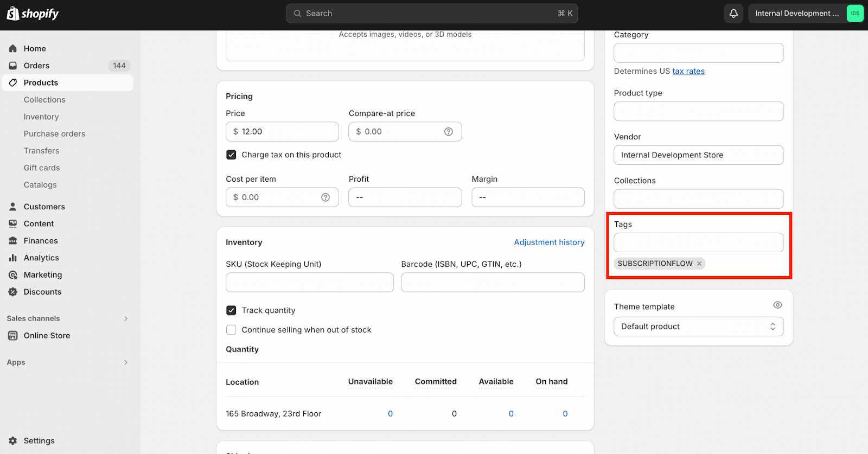The height and width of the screenshot is (454, 868).
Task: Open the Collections field in the product panel
Action: pyautogui.click(x=699, y=199)
